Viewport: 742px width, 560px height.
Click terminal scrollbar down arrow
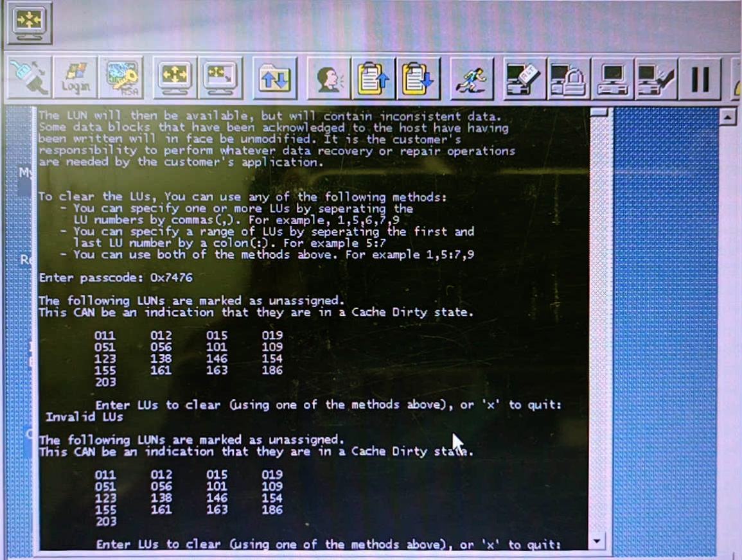coord(597,541)
